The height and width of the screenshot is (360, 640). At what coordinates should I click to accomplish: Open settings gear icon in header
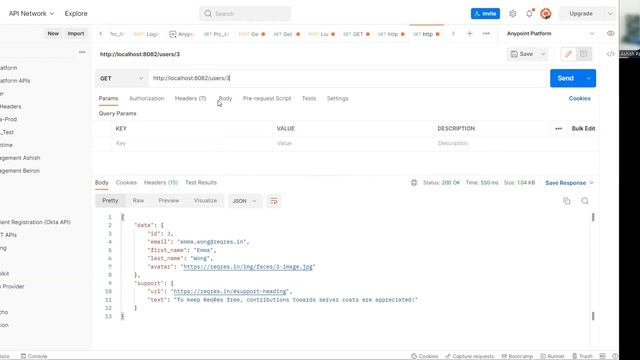point(513,13)
